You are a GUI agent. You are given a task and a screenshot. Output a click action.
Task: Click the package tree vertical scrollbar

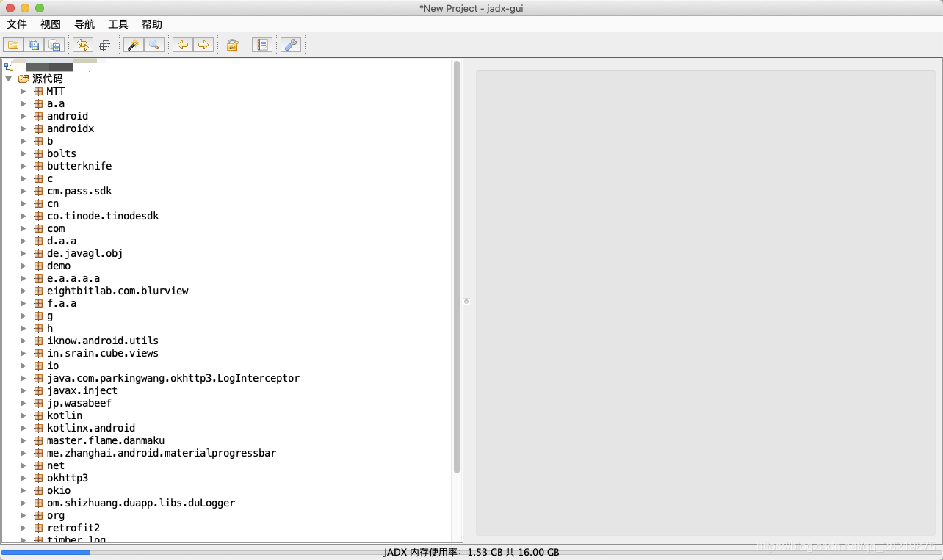coord(457,267)
